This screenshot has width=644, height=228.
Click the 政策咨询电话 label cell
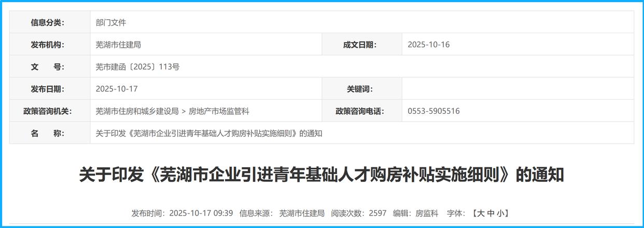pyautogui.click(x=362, y=111)
